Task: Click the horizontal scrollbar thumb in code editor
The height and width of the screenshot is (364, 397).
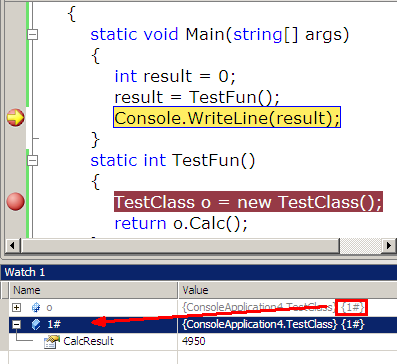Action: [180, 246]
